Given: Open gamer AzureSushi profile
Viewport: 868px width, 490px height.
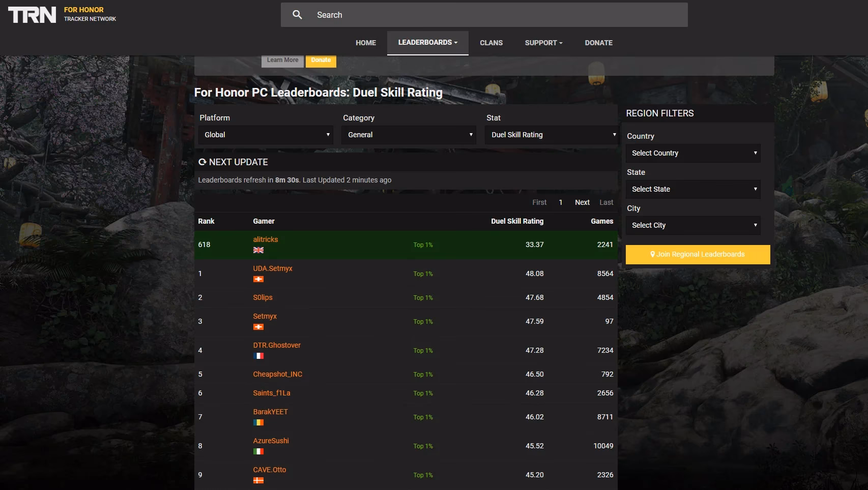Looking at the screenshot, I should point(271,441).
